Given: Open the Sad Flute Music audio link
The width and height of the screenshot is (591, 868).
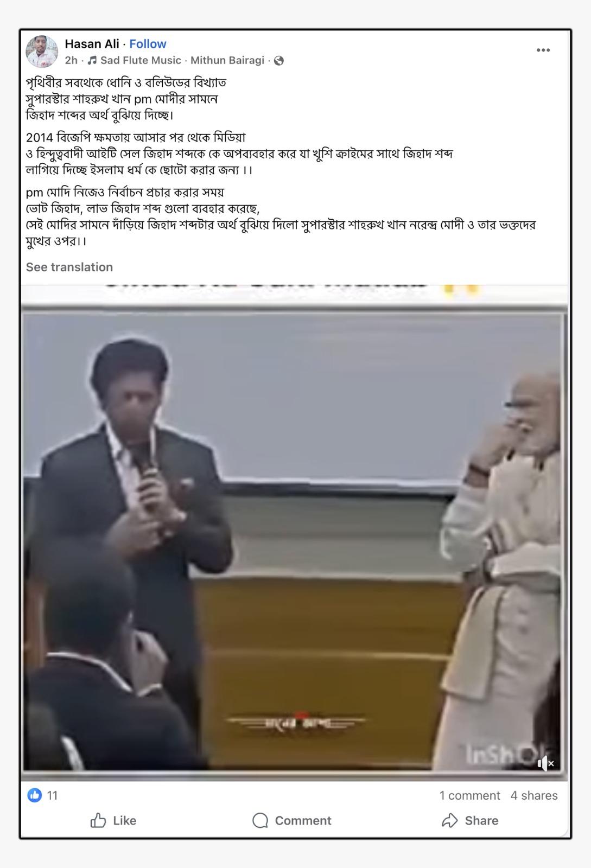Looking at the screenshot, I should [x=141, y=60].
